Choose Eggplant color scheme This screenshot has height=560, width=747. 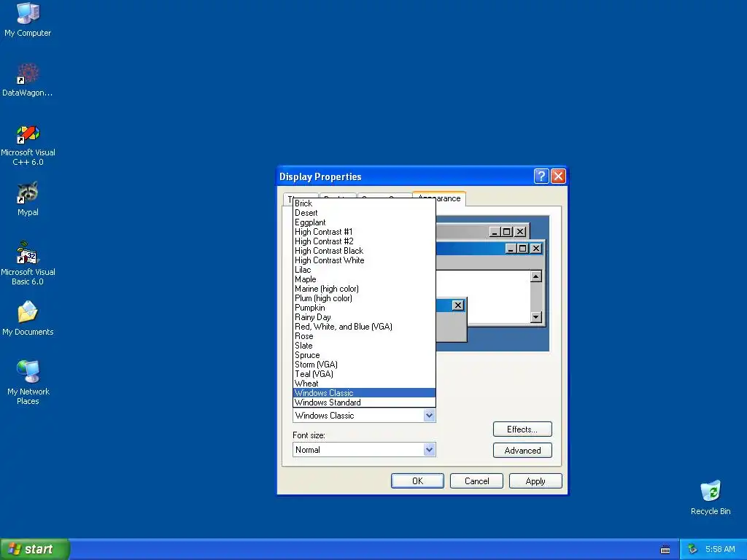pos(364,222)
